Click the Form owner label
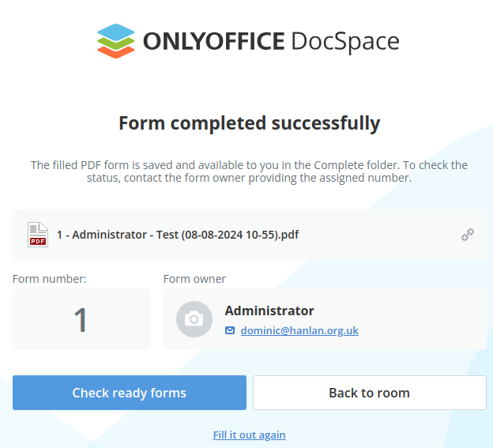The height and width of the screenshot is (448, 493). point(194,279)
